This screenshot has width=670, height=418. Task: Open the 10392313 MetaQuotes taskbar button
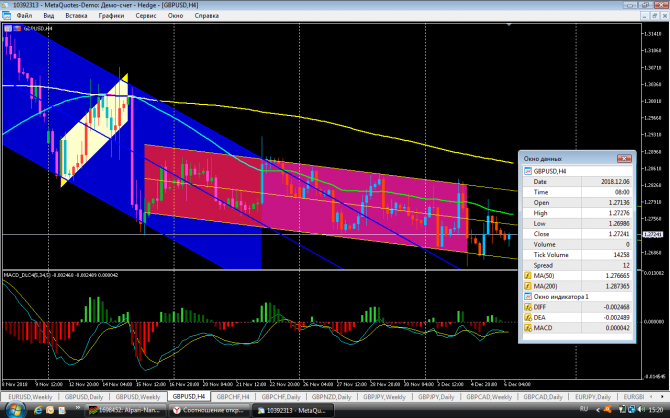[x=292, y=410]
